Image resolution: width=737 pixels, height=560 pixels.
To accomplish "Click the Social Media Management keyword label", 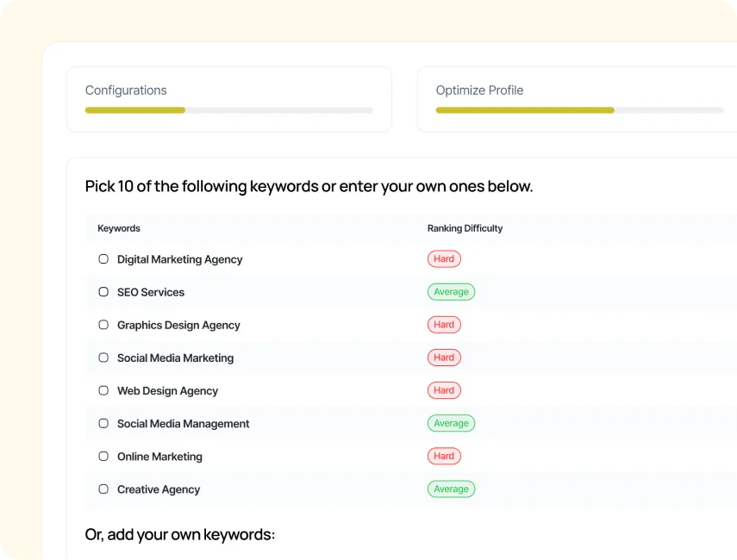I will [x=184, y=424].
